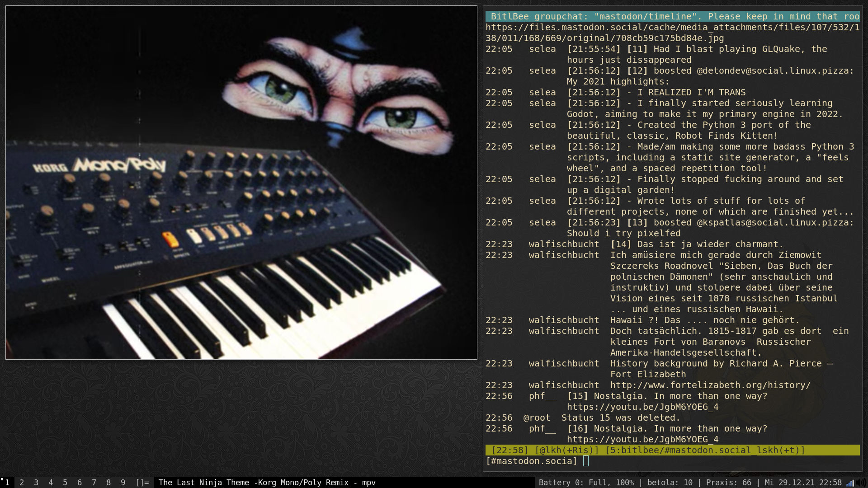Switch to workspace tag 3
This screenshot has width=868, height=488.
pyautogui.click(x=36, y=483)
